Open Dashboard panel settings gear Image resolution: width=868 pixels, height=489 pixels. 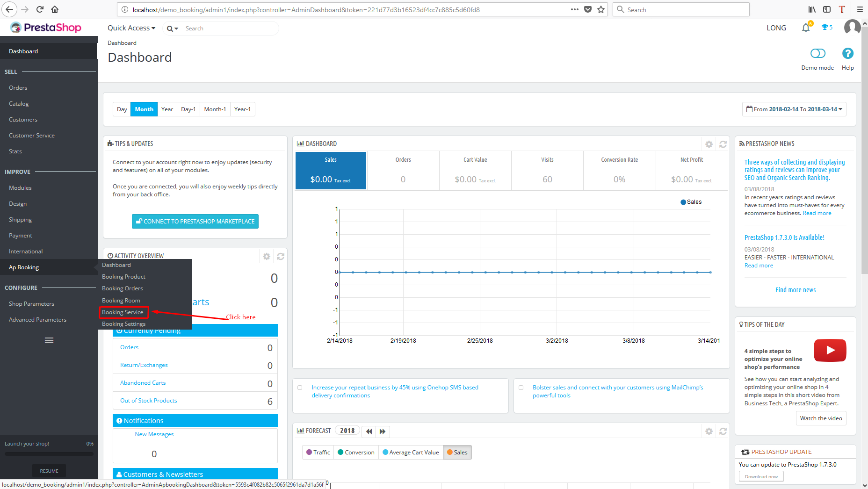pyautogui.click(x=709, y=144)
